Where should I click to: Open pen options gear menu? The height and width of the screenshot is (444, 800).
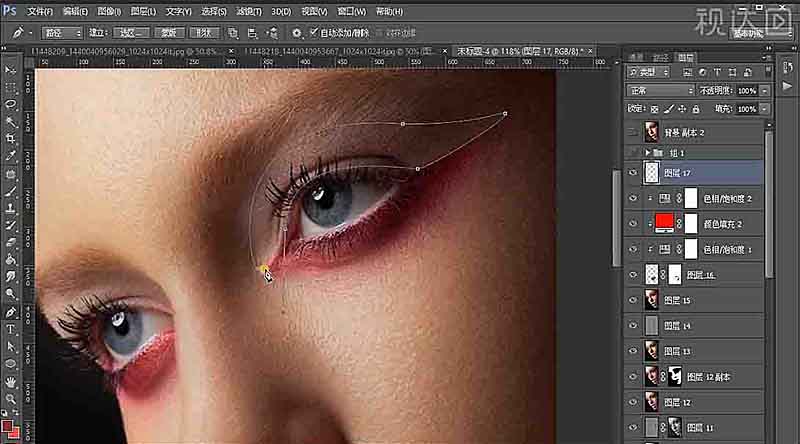click(x=296, y=33)
